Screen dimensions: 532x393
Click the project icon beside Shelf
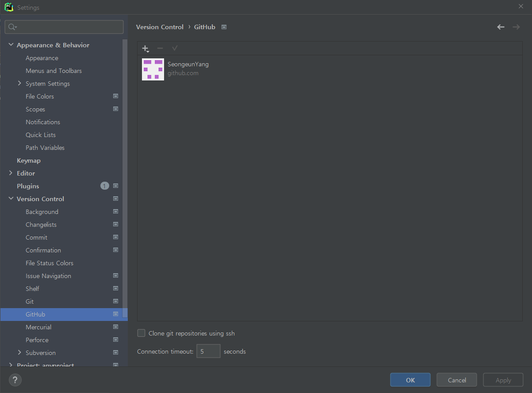pos(115,288)
